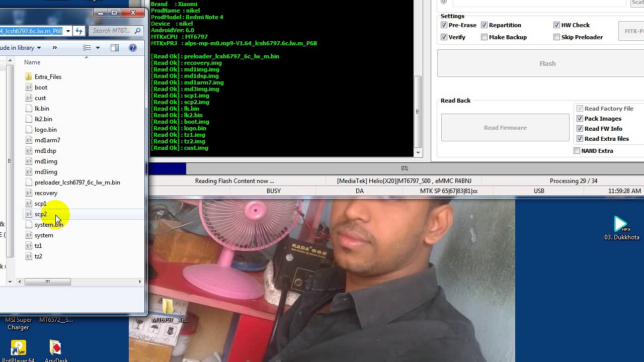The image size is (644, 362).
Task: Select tz2 image file
Action: click(38, 256)
